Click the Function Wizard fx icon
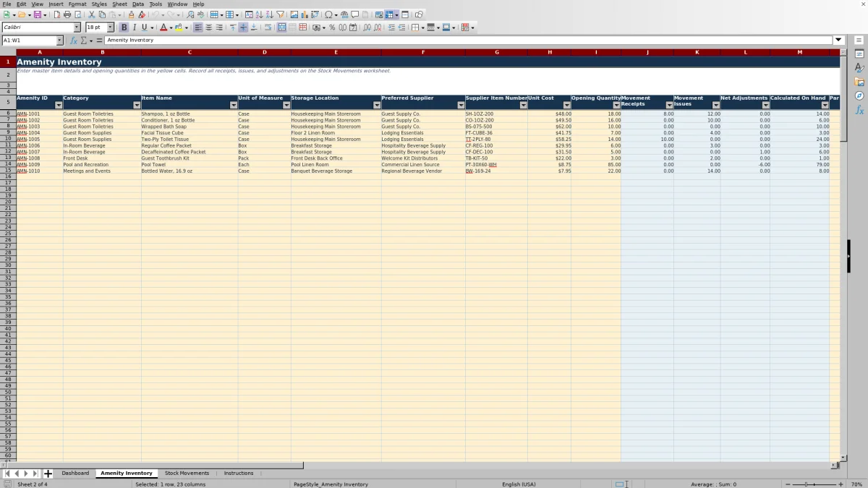Image resolution: width=868 pixels, height=488 pixels. [x=74, y=40]
